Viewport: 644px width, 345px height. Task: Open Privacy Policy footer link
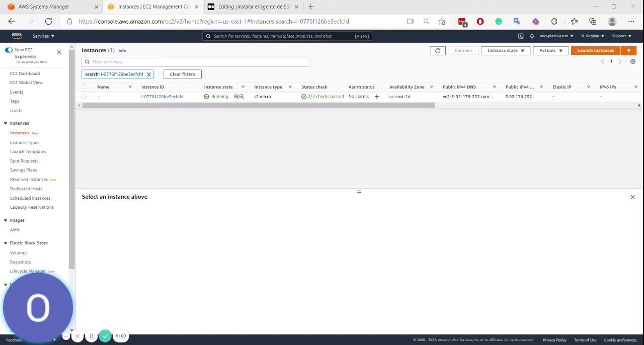point(554,340)
